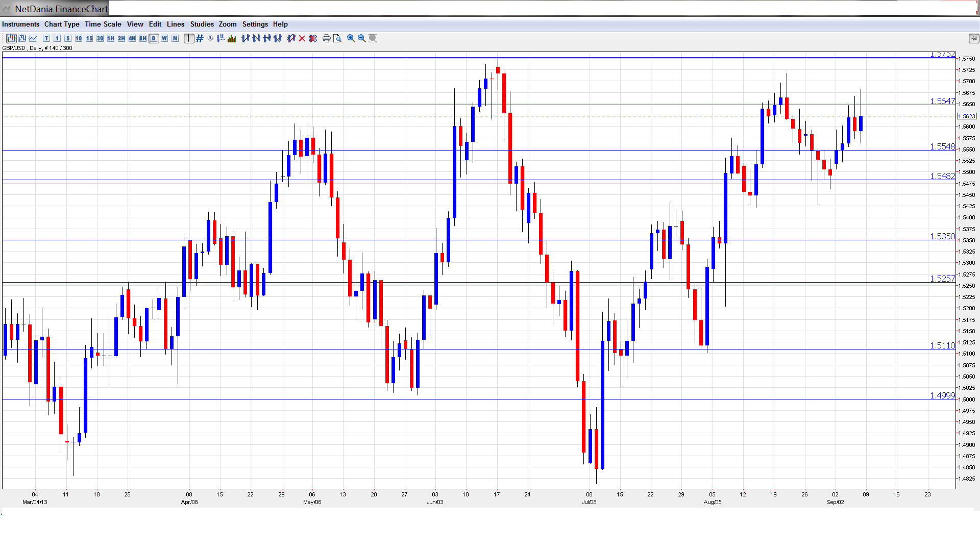Select the Daily (D) time scale toggle
The width and height of the screenshot is (980, 551).
(154, 38)
